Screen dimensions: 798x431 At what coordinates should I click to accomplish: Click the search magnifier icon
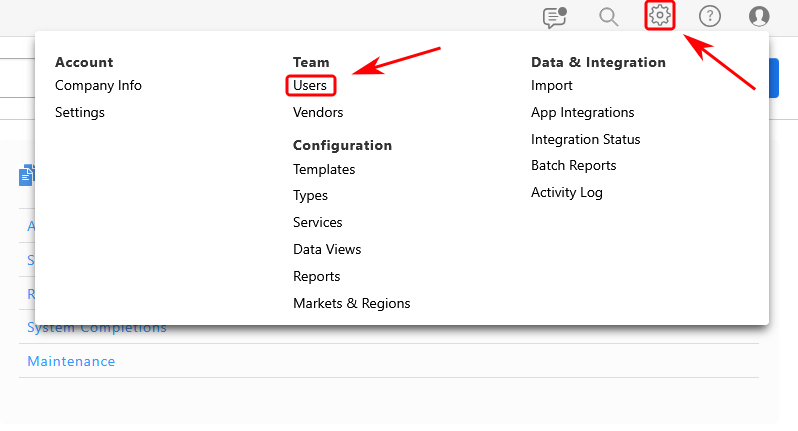pyautogui.click(x=607, y=16)
